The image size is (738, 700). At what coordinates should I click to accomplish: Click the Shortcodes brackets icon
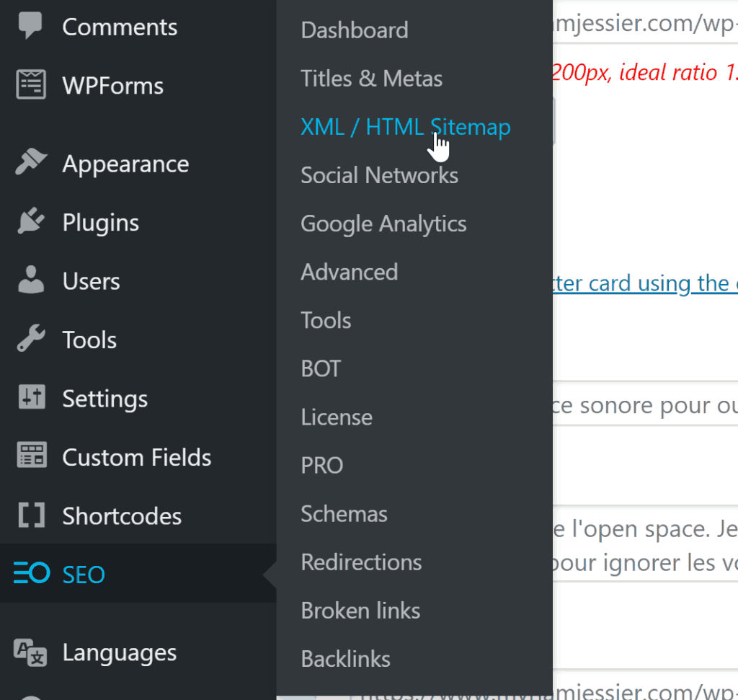point(32,515)
